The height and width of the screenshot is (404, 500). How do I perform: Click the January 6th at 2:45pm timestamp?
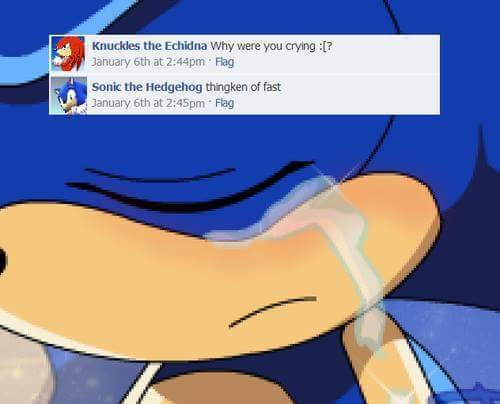(148, 103)
